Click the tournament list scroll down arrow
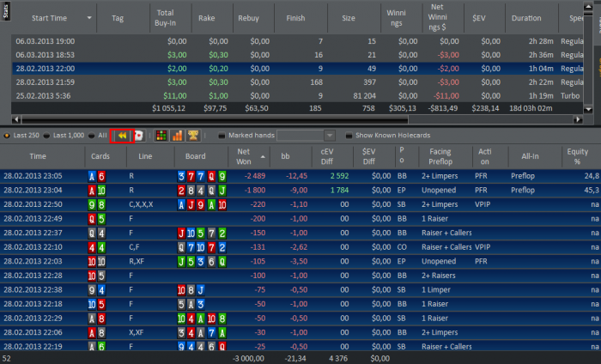601x364 pixels. click(588, 109)
